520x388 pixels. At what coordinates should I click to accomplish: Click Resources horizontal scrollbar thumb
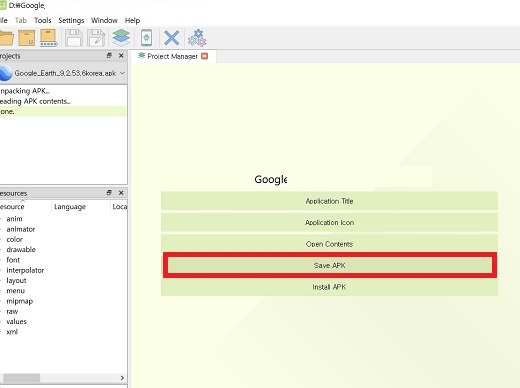[x=21, y=378]
